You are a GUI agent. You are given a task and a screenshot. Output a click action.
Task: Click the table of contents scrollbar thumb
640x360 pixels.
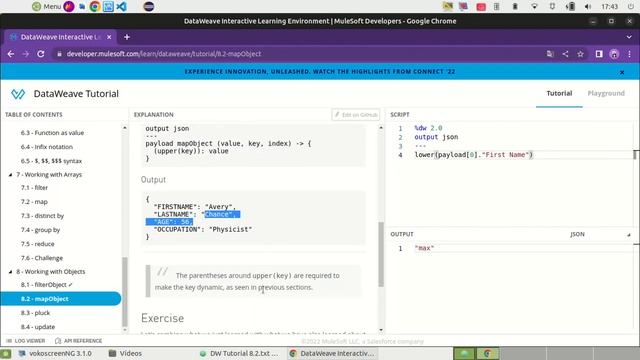pyautogui.click(x=124, y=291)
